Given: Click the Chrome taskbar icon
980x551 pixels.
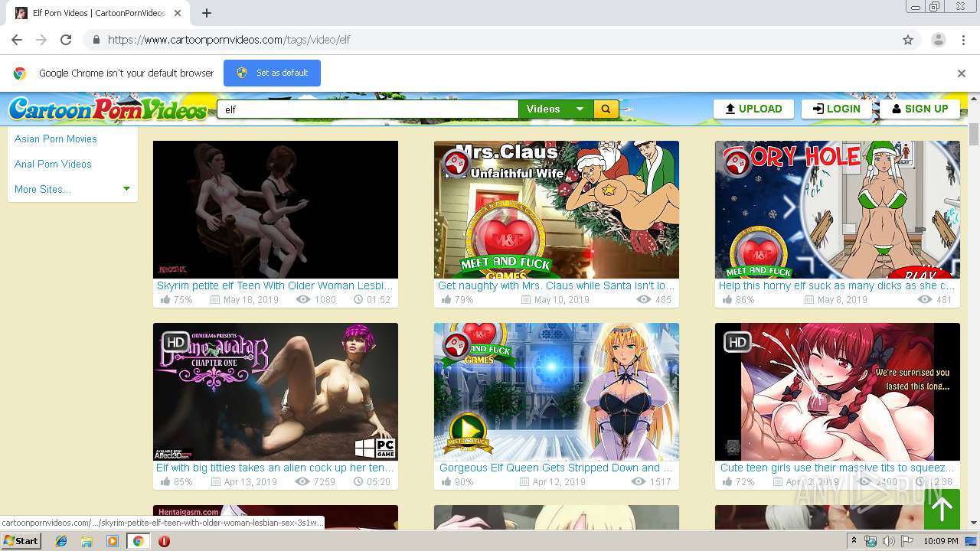Looking at the screenshot, I should [138, 541].
